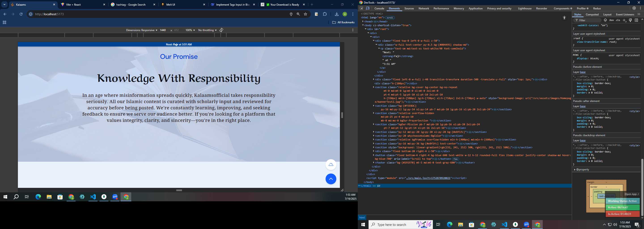Open the 100% zoom dropdown
Viewport: 644px width, 229px height.
(x=190, y=30)
